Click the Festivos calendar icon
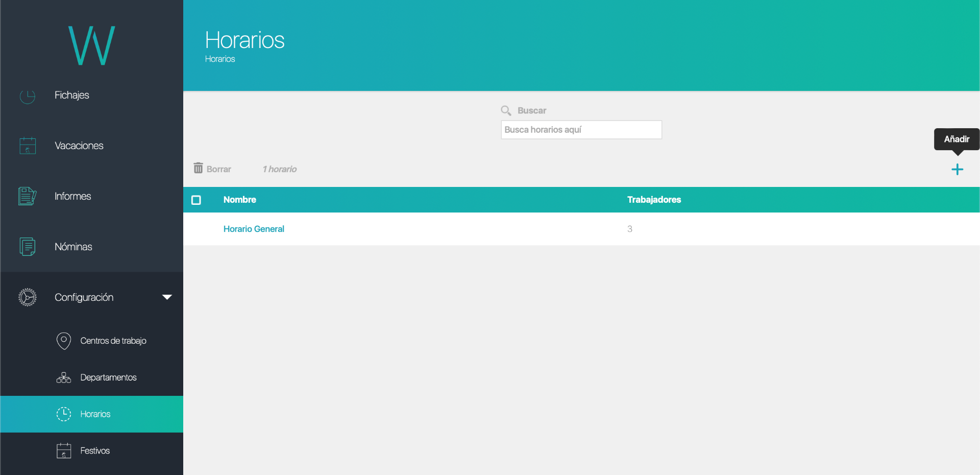Image resolution: width=980 pixels, height=475 pixels. click(64, 451)
